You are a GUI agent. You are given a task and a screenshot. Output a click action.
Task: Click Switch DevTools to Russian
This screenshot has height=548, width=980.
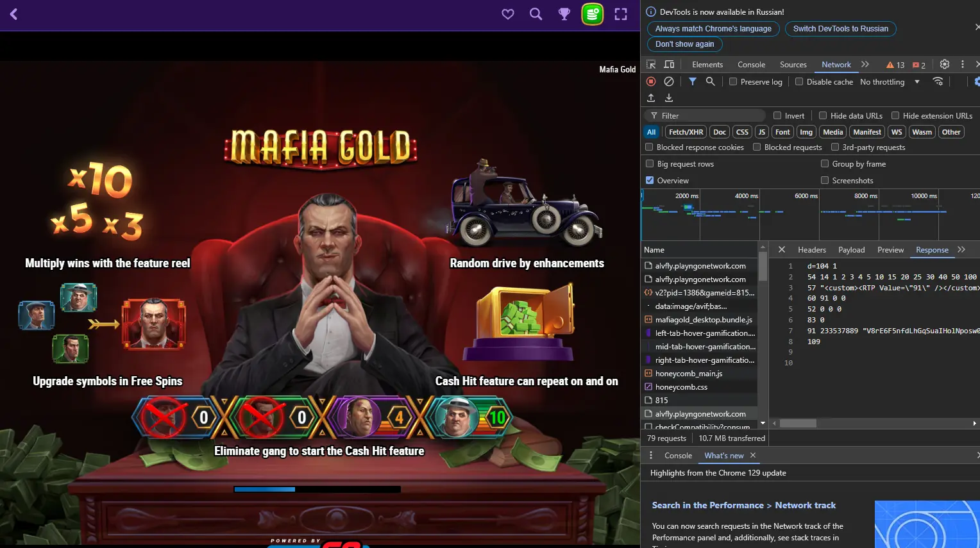pyautogui.click(x=841, y=29)
